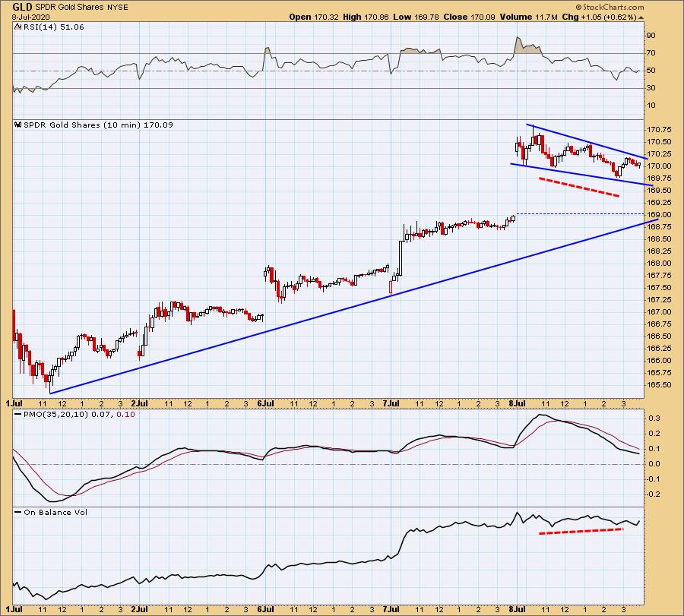Click the upper blue falling-wedge line
The image size is (684, 616).
pyautogui.click(x=587, y=142)
